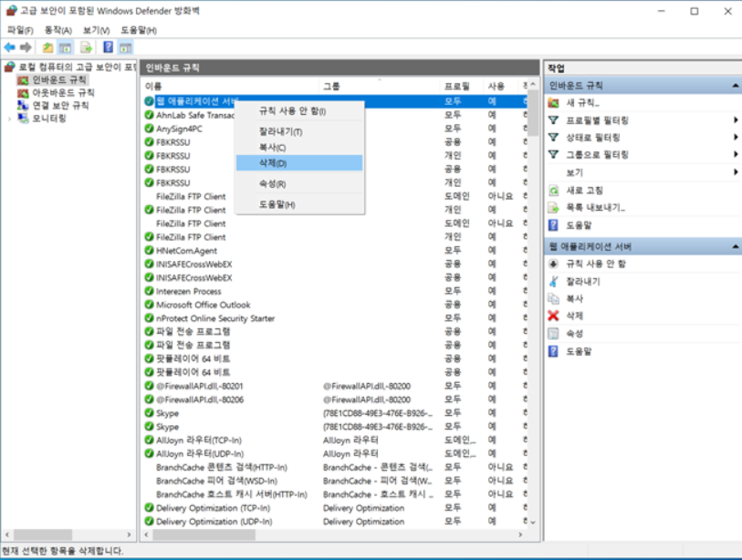This screenshot has width=742, height=560.
Task: Open the 상태로 필터링 submenu arrow
Action: tap(736, 137)
